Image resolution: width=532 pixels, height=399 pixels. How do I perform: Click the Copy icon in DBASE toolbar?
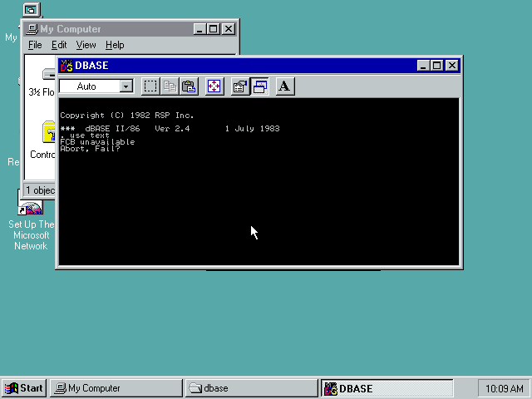point(170,86)
